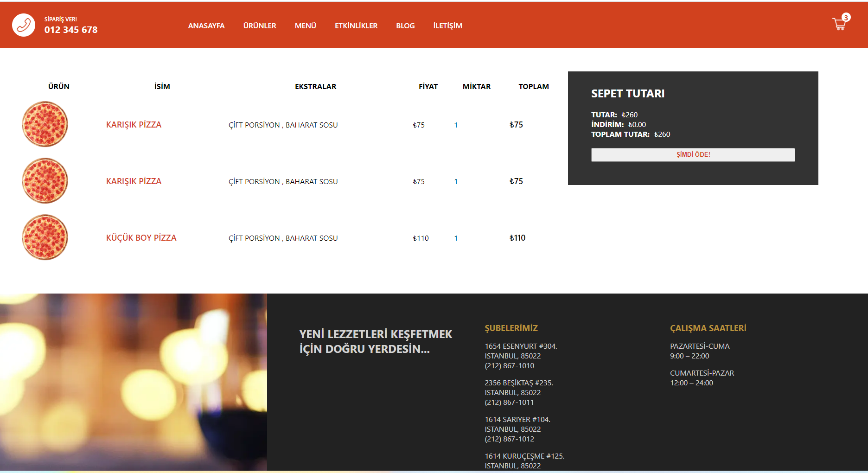Click the first KARIŞIK PİZZA thumbnail image

point(45,124)
